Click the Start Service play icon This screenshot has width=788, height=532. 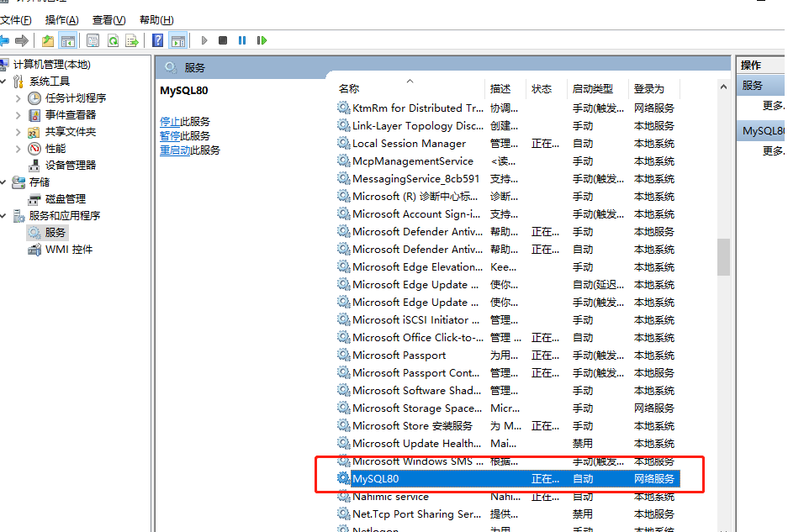204,40
